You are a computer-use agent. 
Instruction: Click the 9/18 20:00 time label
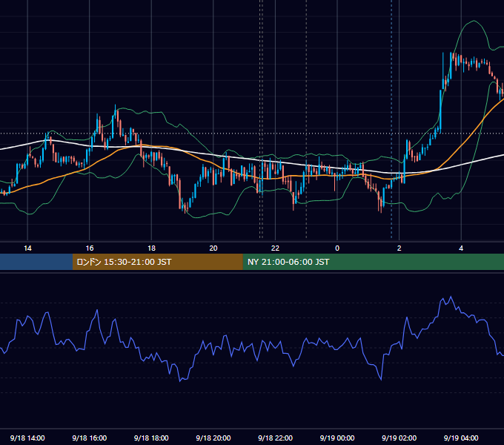pos(213,438)
